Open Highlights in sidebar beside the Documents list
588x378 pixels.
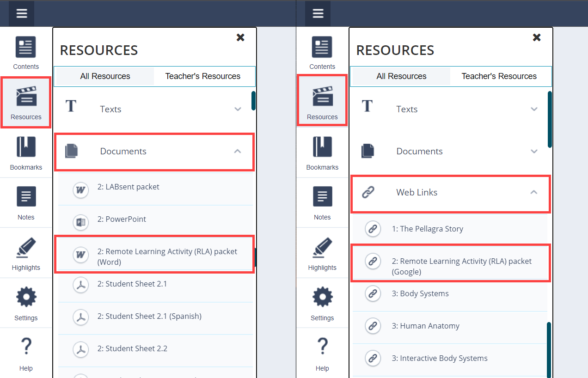pos(26,253)
